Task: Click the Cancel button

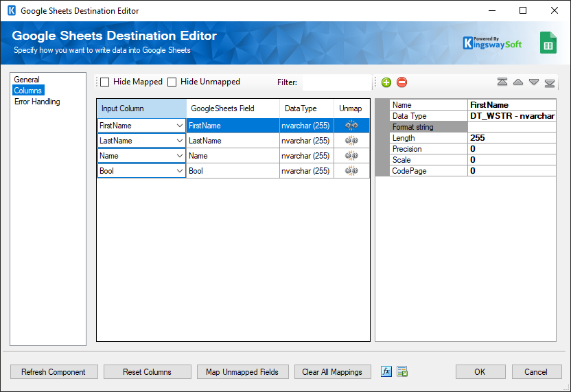Action: [537, 372]
